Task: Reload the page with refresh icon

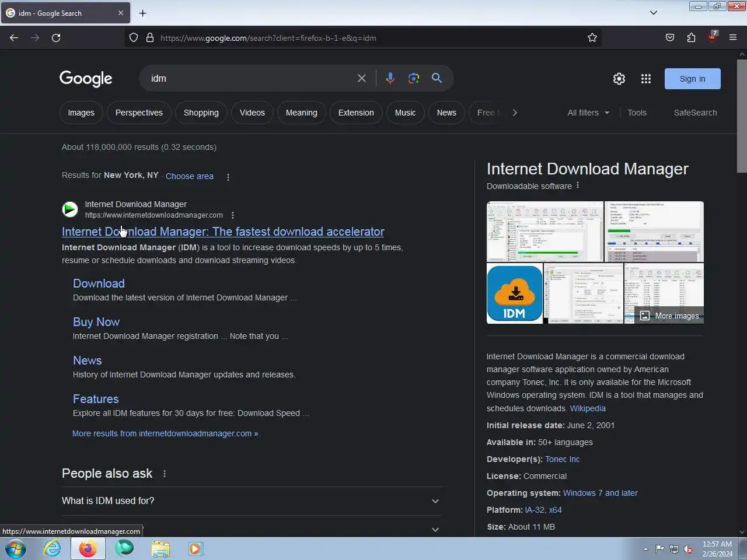Action: 56,37
